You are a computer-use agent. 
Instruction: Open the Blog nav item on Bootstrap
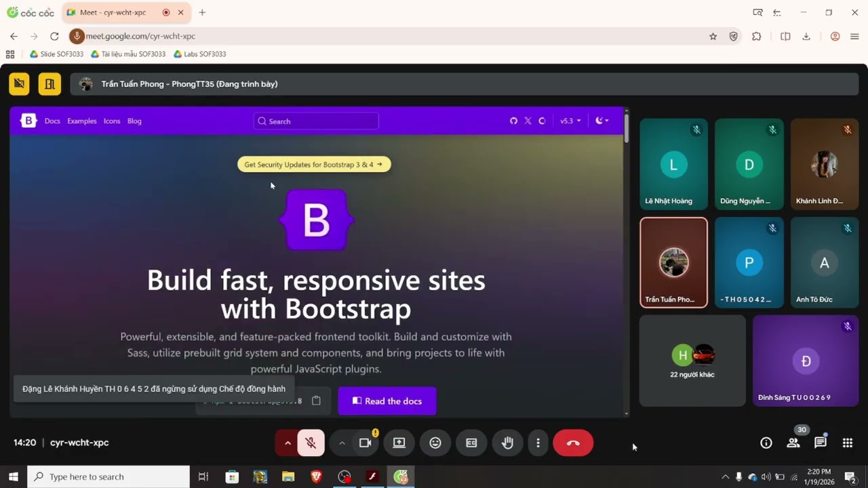(x=134, y=121)
